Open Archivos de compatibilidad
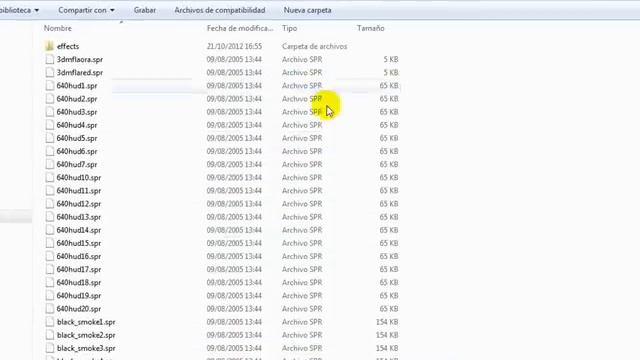The height and width of the screenshot is (360, 640). coord(220,10)
